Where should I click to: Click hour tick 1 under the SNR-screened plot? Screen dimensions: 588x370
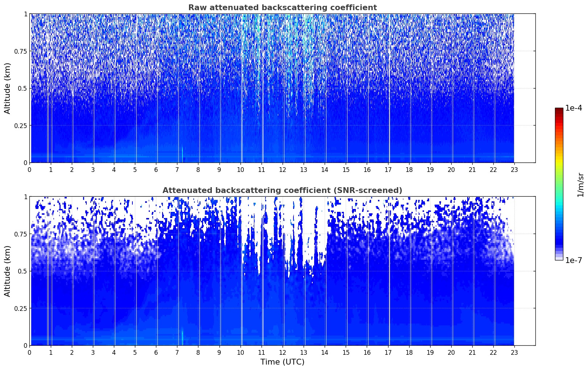(51, 352)
